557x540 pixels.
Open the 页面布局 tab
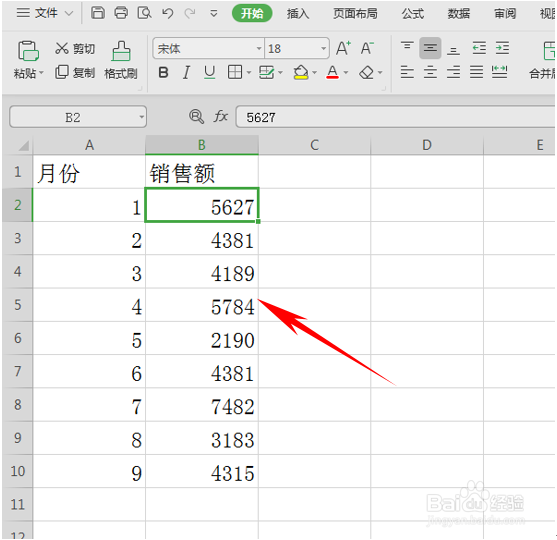coord(355,14)
